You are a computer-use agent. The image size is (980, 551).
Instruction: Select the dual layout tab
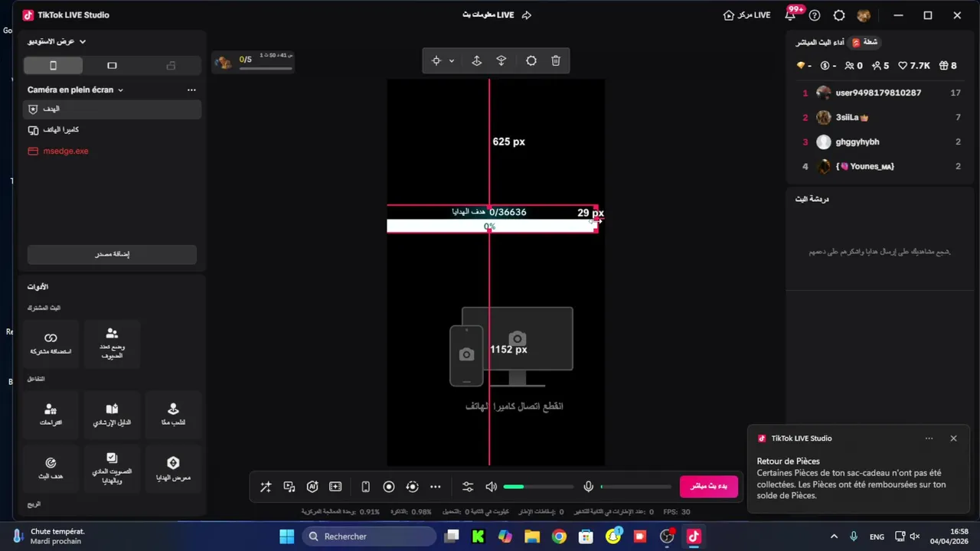coord(171,66)
